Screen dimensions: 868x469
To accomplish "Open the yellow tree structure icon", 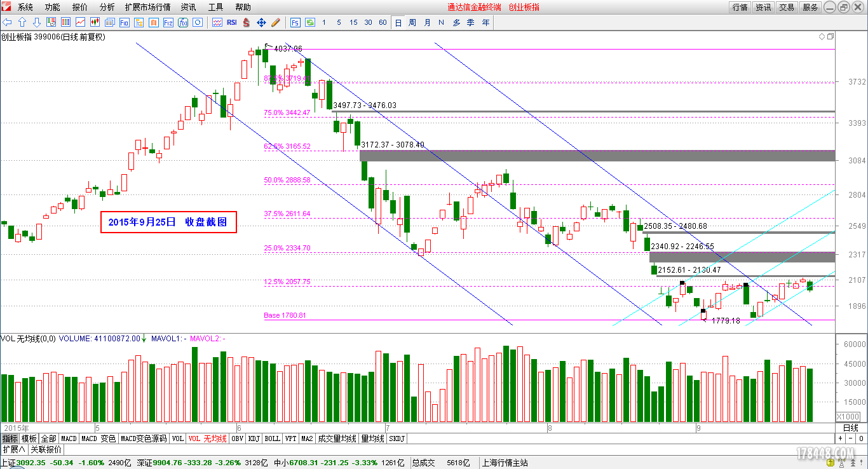I will pyautogui.click(x=139, y=22).
